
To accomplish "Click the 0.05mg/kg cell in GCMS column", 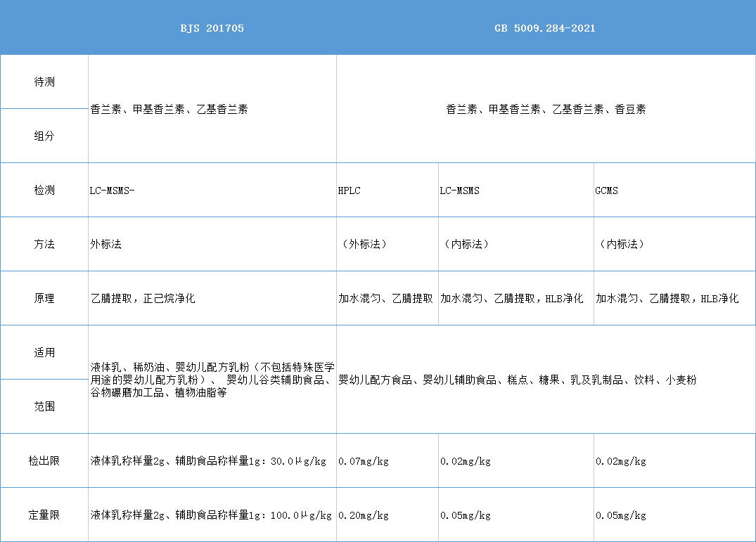I will (x=674, y=515).
